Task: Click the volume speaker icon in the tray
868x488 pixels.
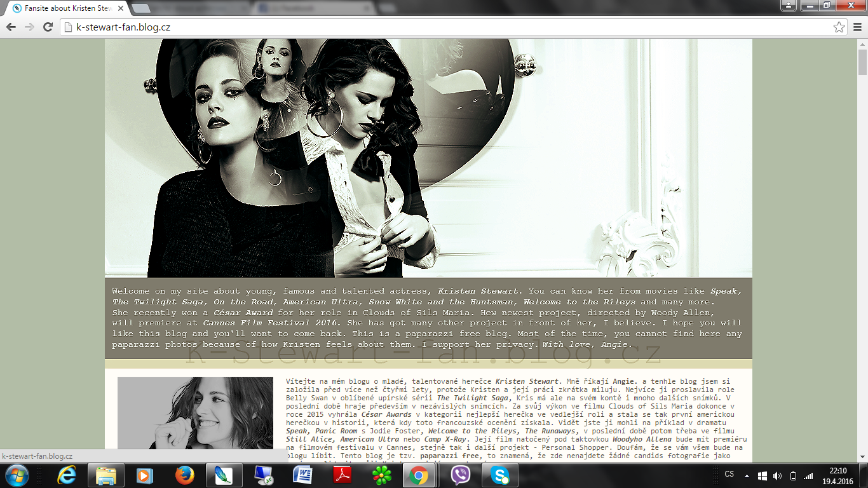Action: [x=778, y=475]
